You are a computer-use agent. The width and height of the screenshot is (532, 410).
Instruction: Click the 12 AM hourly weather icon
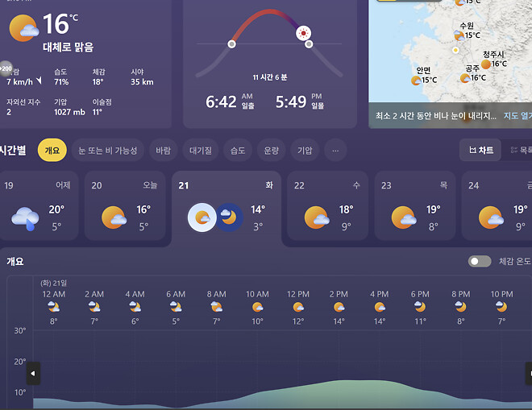tap(54, 307)
